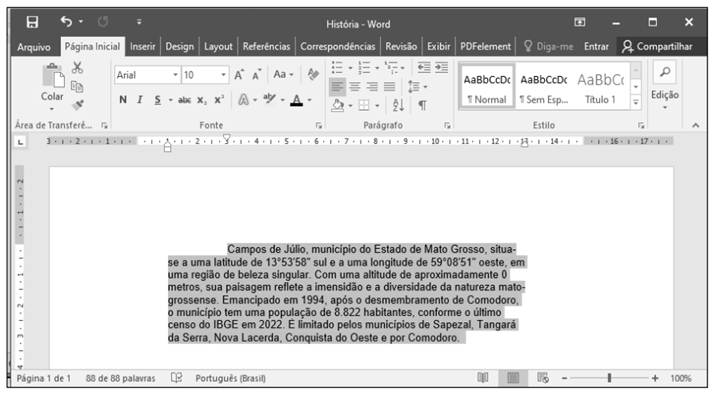Image resolution: width=720 pixels, height=396 pixels.
Task: Expand the styles gallery more arrow
Action: 636,102
